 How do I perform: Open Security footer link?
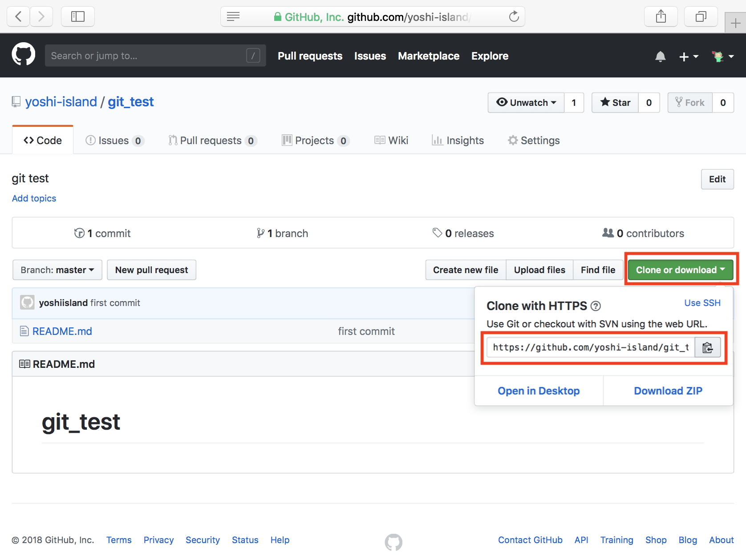click(x=203, y=540)
